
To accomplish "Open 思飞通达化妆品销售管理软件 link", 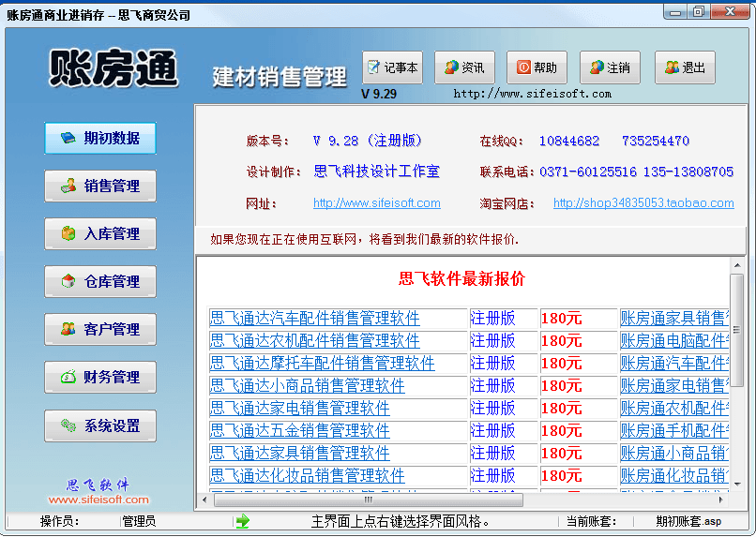I will point(307,476).
